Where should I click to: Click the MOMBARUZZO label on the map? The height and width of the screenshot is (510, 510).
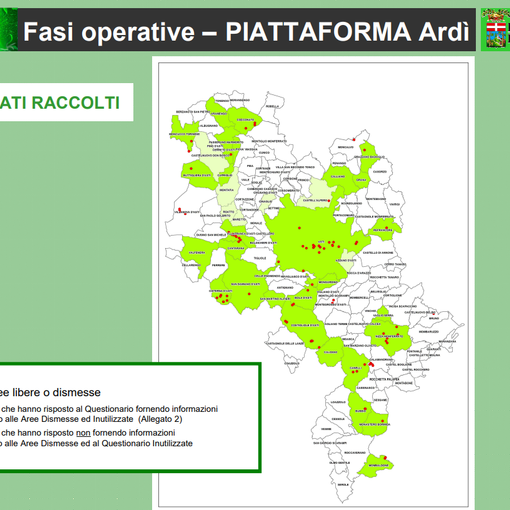pos(429,332)
